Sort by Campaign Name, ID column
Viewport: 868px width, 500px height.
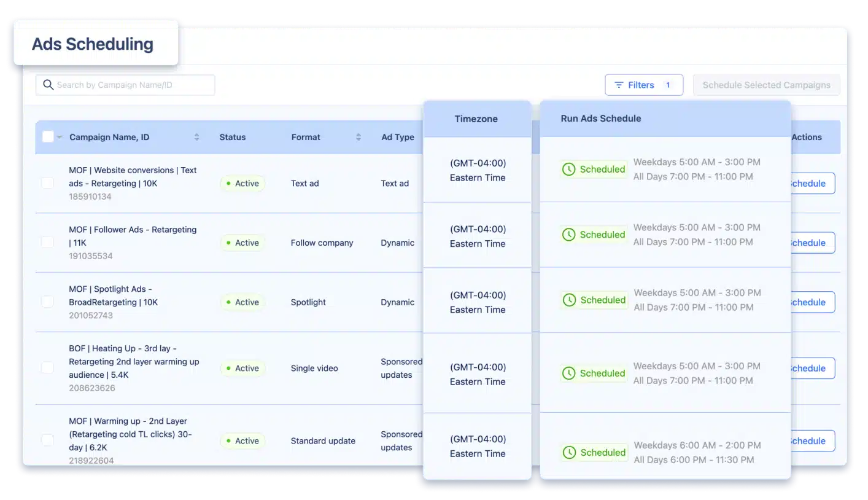[196, 137]
